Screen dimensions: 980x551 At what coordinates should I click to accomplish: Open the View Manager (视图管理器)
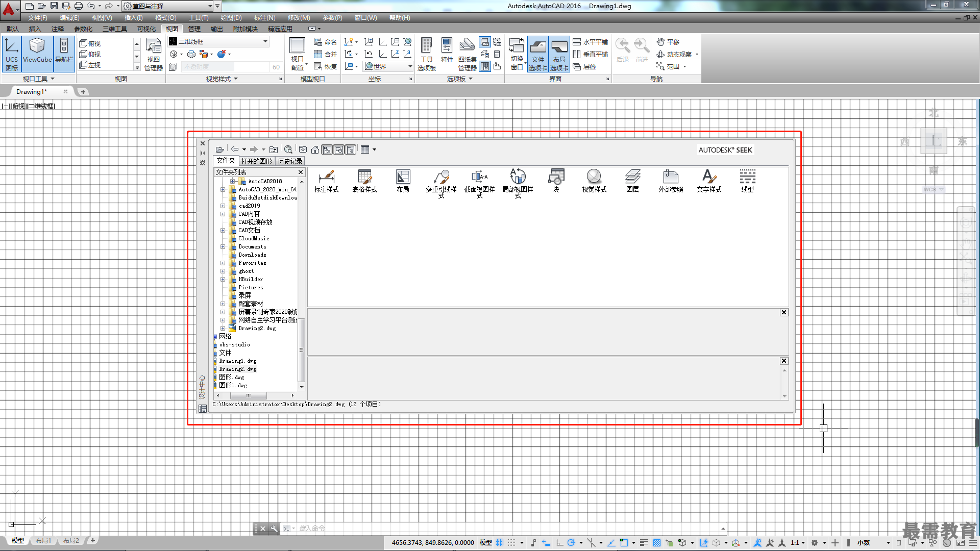click(154, 54)
